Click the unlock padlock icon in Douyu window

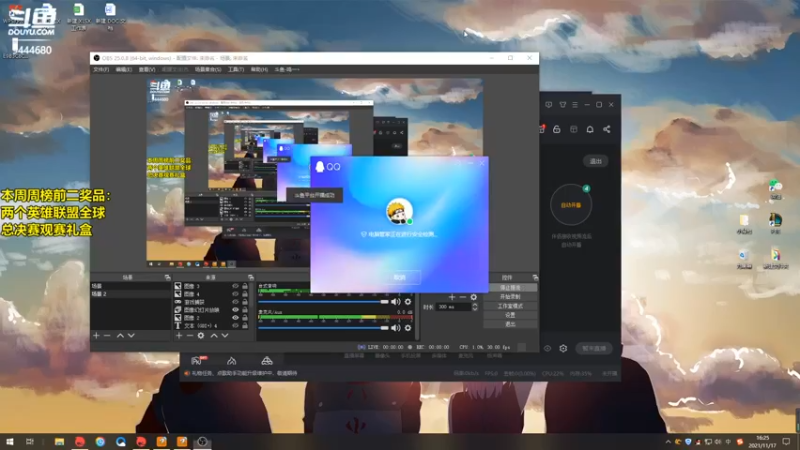coord(557,130)
